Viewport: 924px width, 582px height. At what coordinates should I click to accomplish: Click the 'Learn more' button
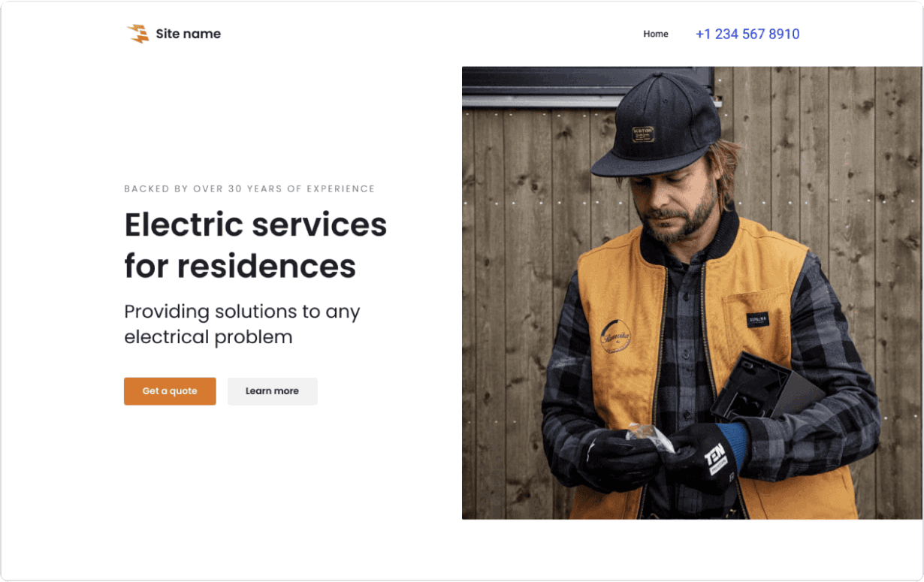272,391
